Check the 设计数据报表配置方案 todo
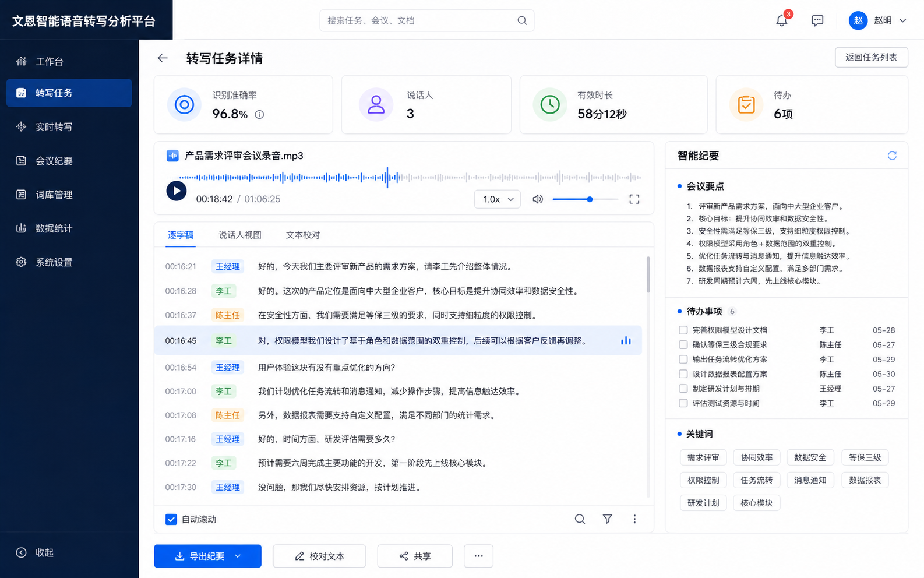 point(683,373)
